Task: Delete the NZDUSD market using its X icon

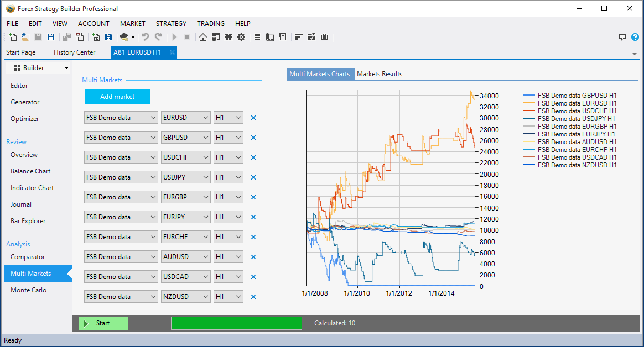Action: (x=253, y=297)
